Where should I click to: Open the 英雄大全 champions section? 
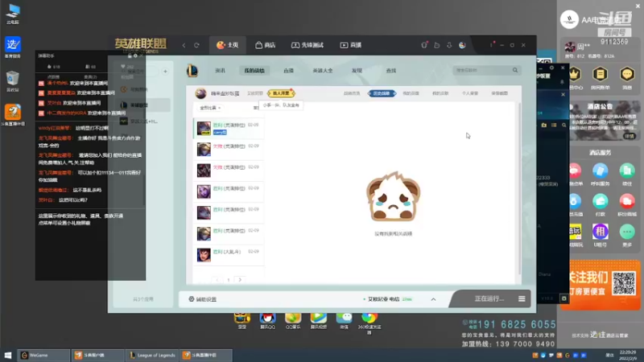[x=323, y=71]
